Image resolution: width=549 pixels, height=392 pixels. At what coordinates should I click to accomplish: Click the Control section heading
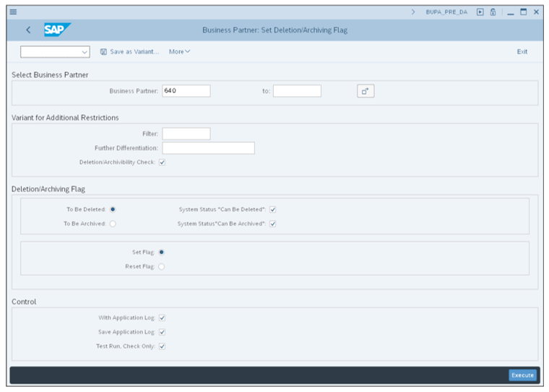(x=24, y=302)
